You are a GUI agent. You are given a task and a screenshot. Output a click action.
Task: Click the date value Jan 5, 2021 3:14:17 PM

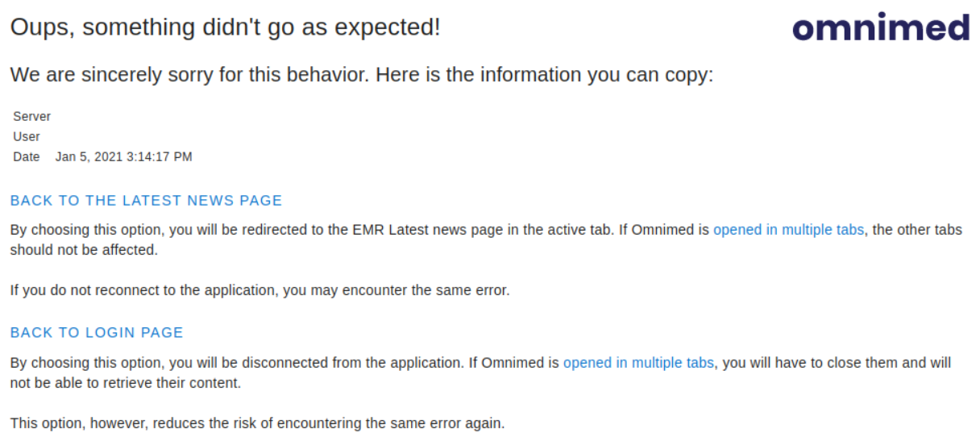[123, 156]
